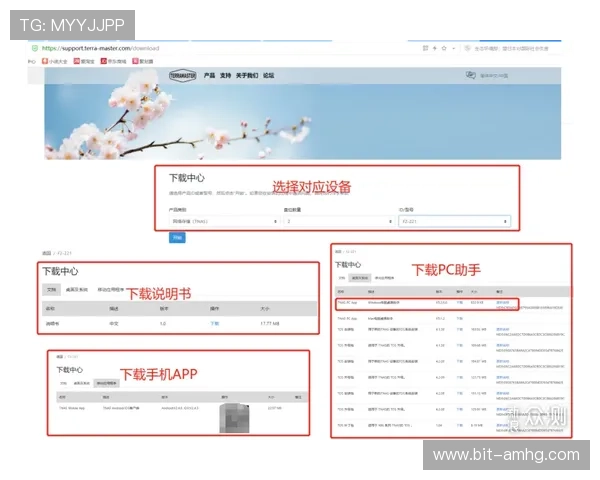Click the 返回 breadcrumb beside F2-221 on left
This screenshot has height=480, width=600.
click(x=46, y=253)
